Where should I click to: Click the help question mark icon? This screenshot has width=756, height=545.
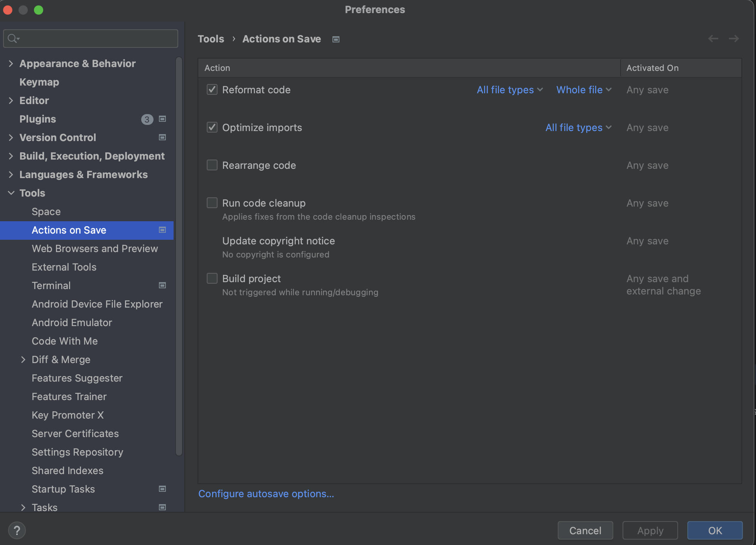[x=17, y=530]
